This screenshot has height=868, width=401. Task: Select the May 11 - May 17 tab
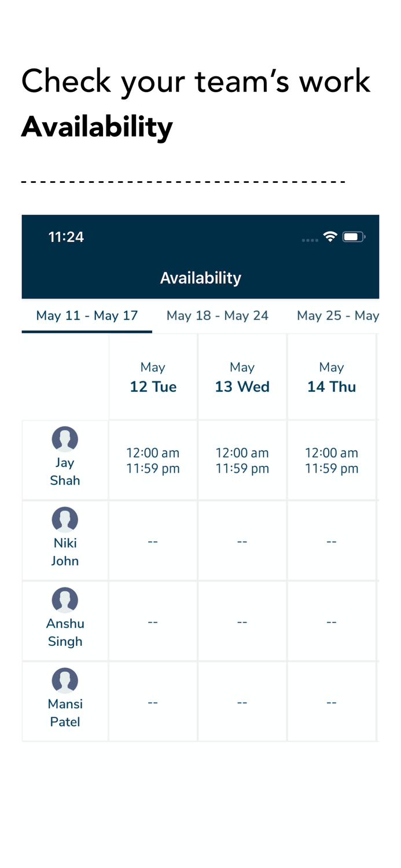(87, 316)
